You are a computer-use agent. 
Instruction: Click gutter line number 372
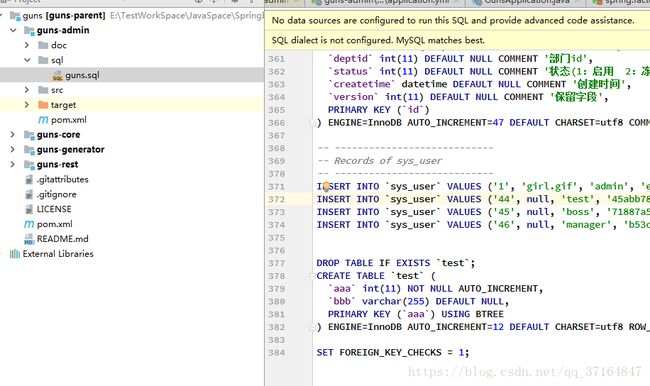276,199
